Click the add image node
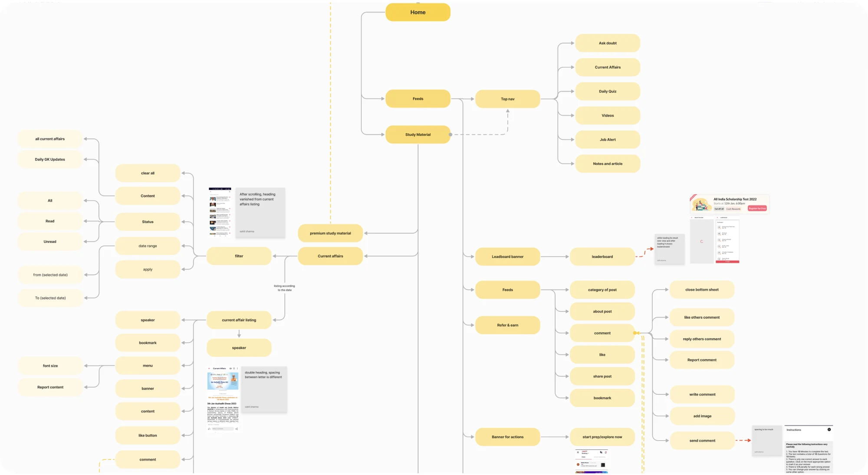The image size is (868, 475). (x=702, y=416)
